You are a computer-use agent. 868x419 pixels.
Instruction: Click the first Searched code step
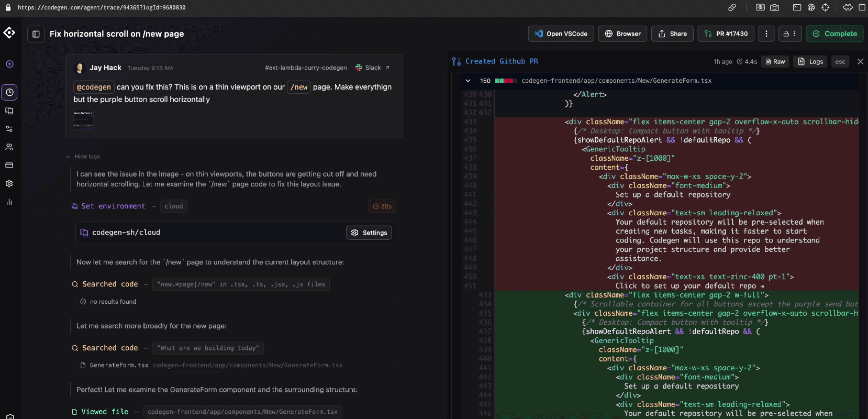(x=105, y=284)
